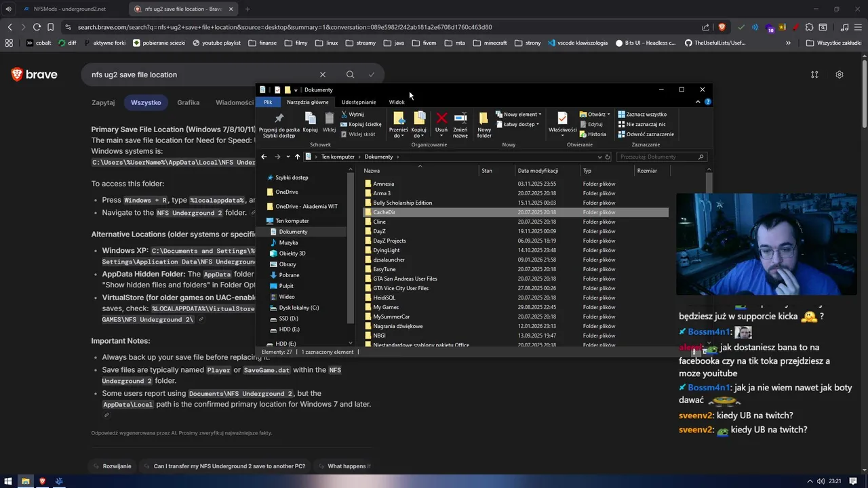The image size is (868, 488).
Task: Open the Plik menu tab
Action: point(268,102)
